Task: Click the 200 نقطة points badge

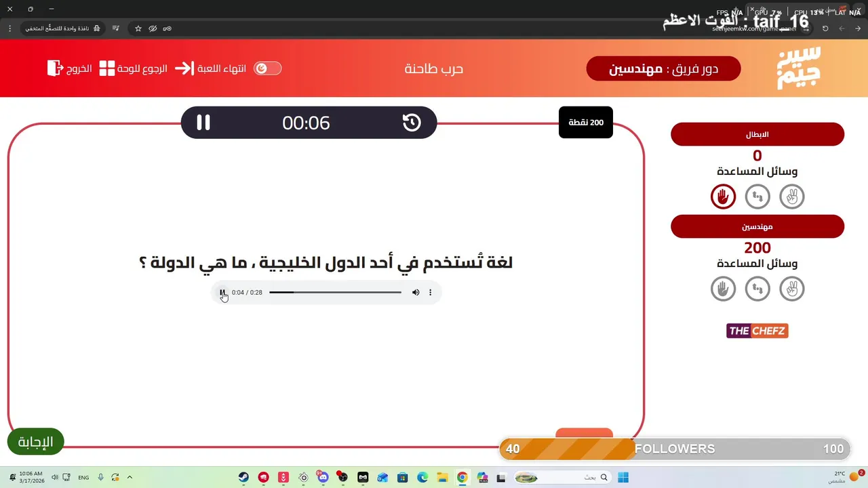Action: tap(586, 123)
